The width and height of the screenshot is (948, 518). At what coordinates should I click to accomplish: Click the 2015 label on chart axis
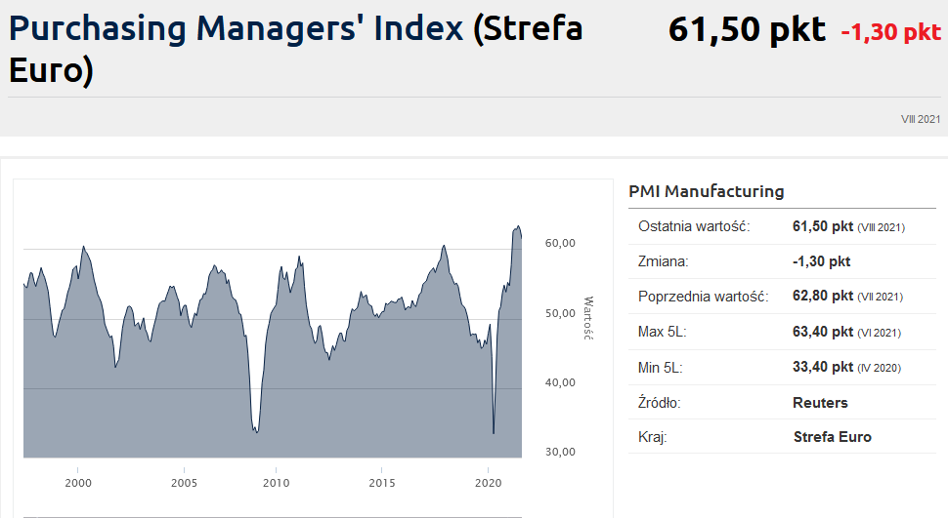(381, 483)
